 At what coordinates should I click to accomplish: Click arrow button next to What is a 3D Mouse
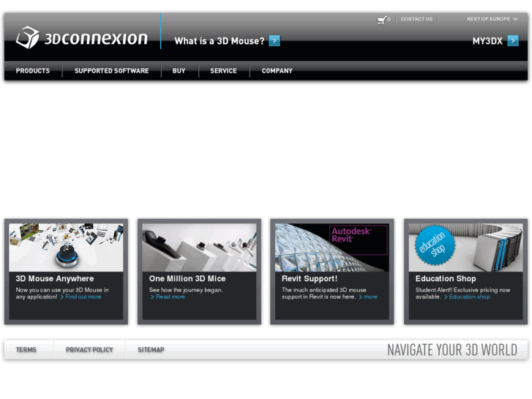(x=274, y=41)
